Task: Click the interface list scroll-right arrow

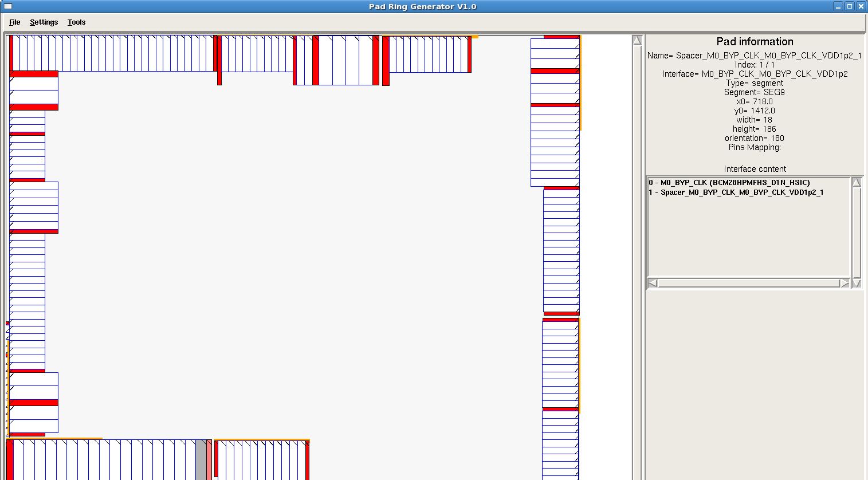Action: coord(844,283)
